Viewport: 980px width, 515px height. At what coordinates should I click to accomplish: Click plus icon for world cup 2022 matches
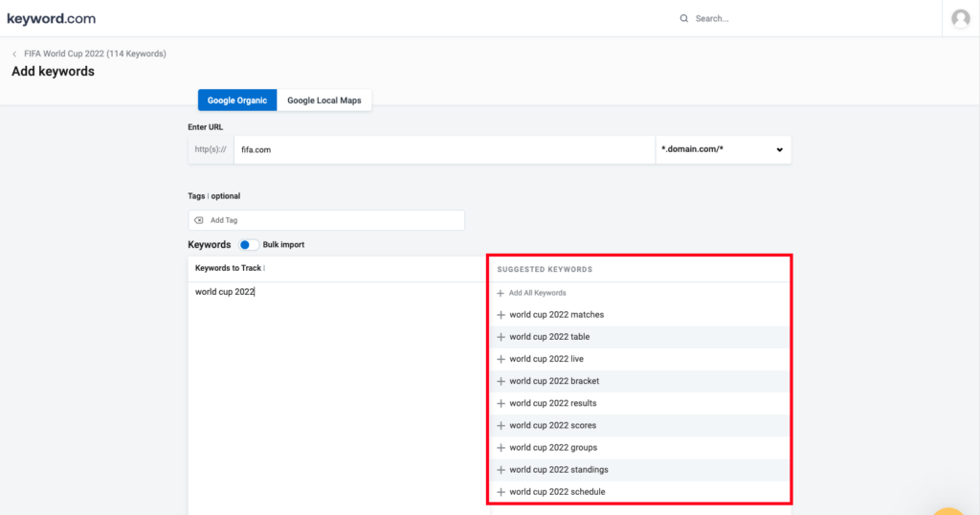click(x=501, y=315)
